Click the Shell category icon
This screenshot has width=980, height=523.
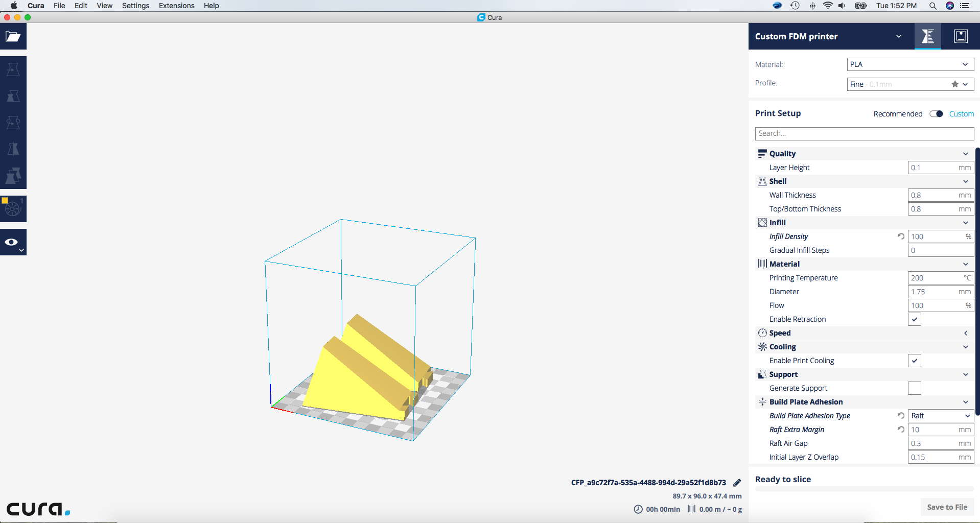pos(762,181)
